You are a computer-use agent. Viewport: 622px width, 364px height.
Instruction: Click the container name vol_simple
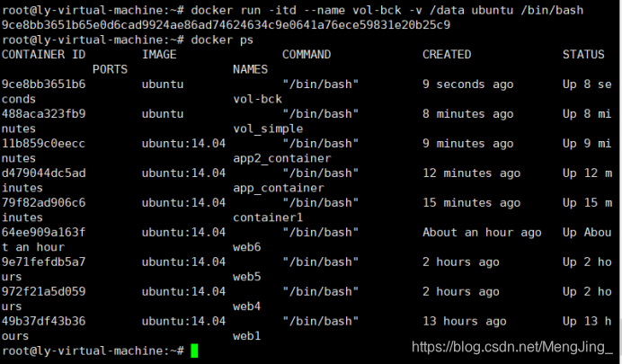tap(268, 129)
